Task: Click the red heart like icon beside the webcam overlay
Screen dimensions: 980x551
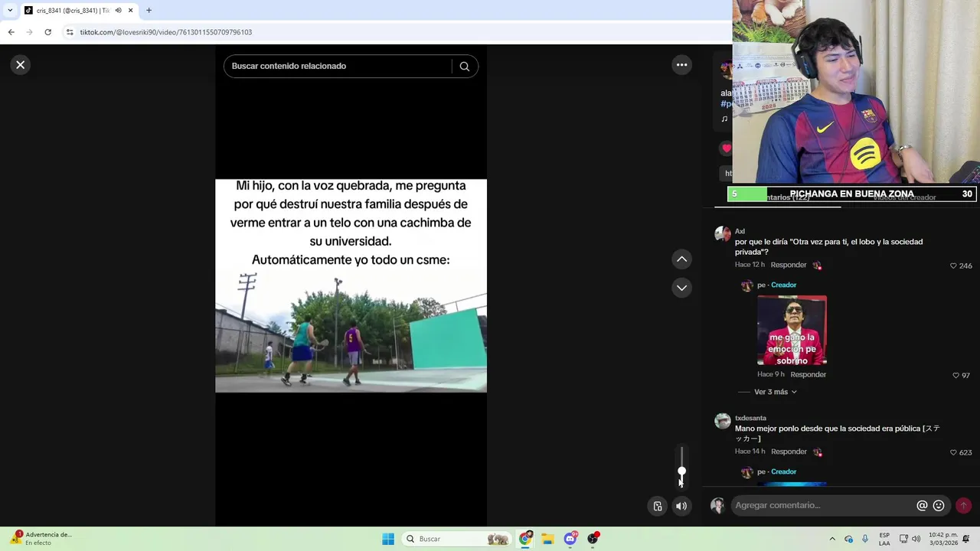Action: (x=727, y=148)
